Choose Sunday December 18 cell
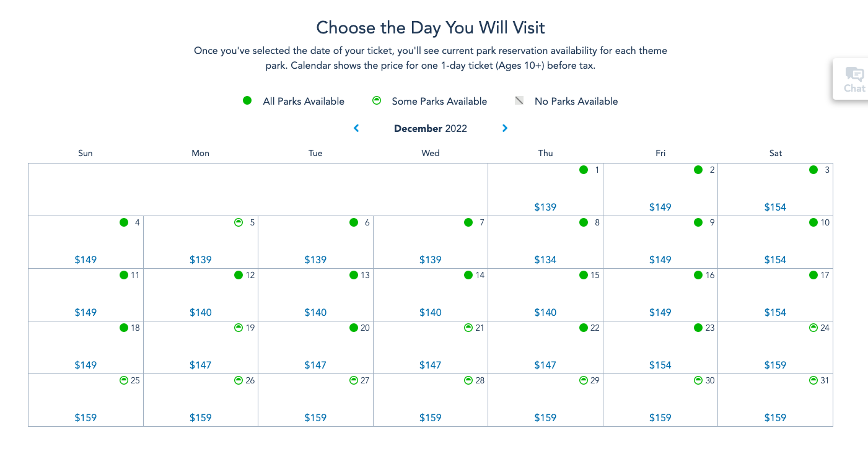 click(85, 347)
